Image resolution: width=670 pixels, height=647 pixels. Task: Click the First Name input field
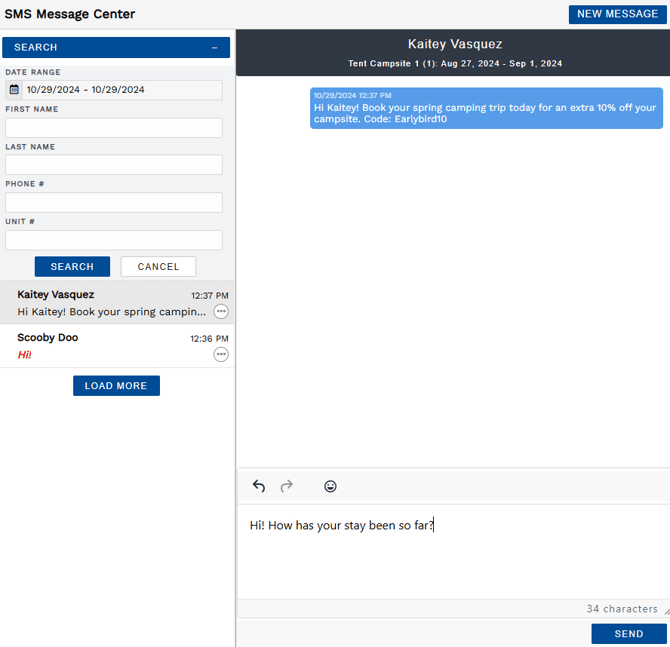point(114,128)
